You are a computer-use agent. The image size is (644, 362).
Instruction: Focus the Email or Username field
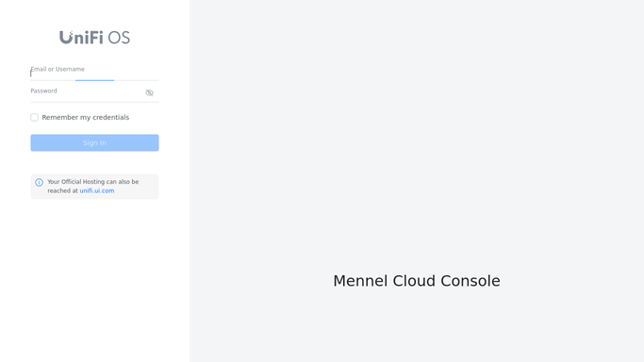[94, 73]
